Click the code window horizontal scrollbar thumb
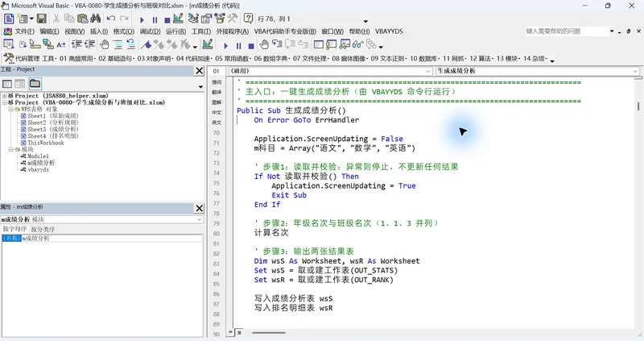Viewport: 644px width, 341px height. 269,332
